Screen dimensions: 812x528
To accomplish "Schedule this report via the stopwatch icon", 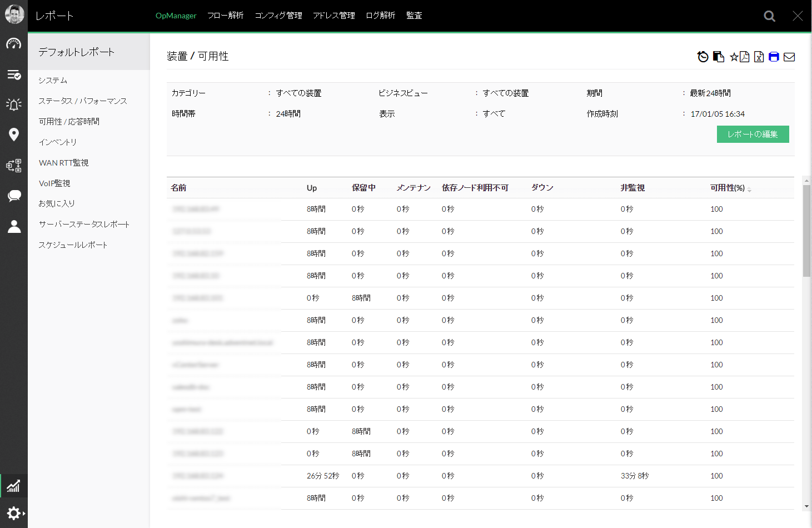I will (702, 56).
